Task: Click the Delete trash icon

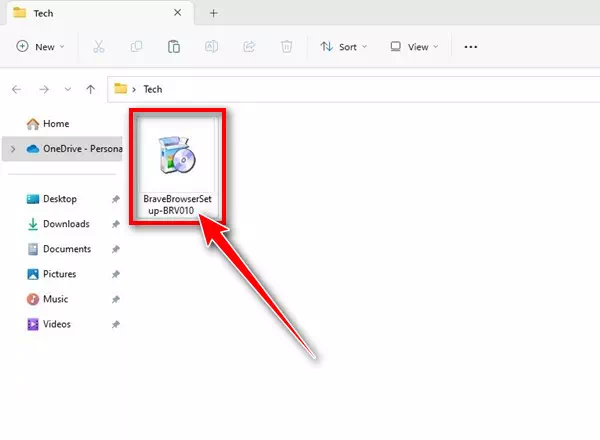Action: coord(287,47)
